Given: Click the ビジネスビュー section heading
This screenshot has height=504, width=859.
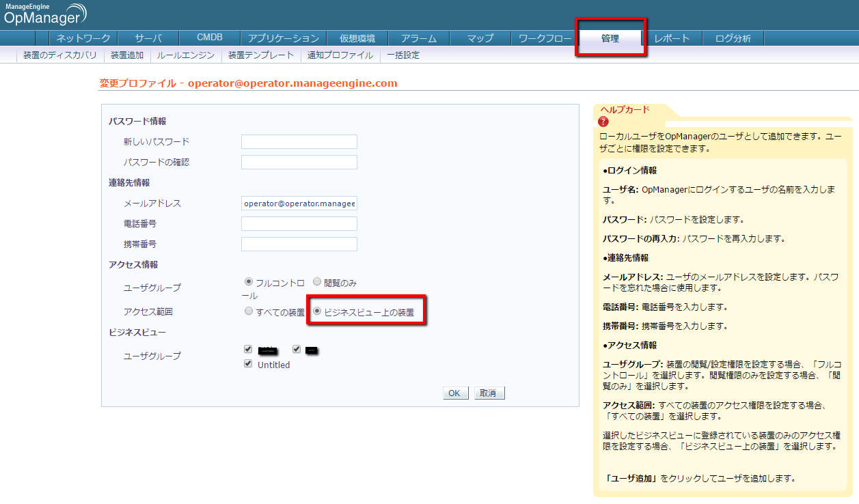Looking at the screenshot, I should (x=137, y=332).
